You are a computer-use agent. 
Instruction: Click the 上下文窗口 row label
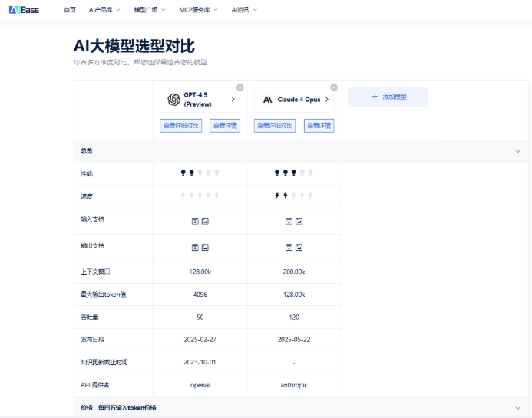point(95,272)
